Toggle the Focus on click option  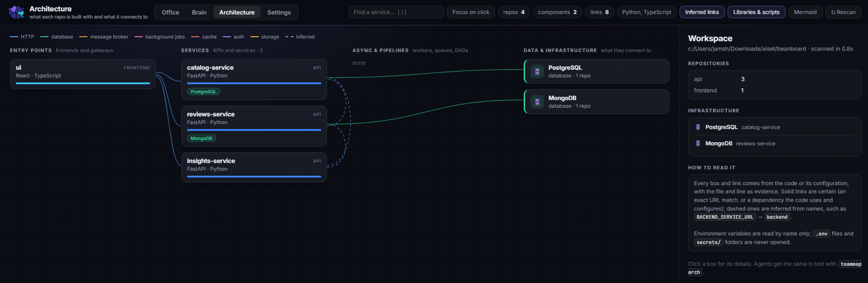coord(471,12)
